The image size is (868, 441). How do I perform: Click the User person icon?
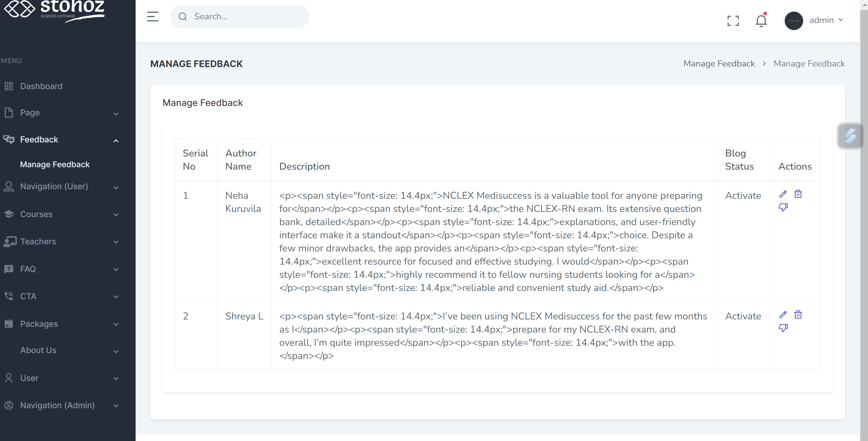tap(9, 378)
